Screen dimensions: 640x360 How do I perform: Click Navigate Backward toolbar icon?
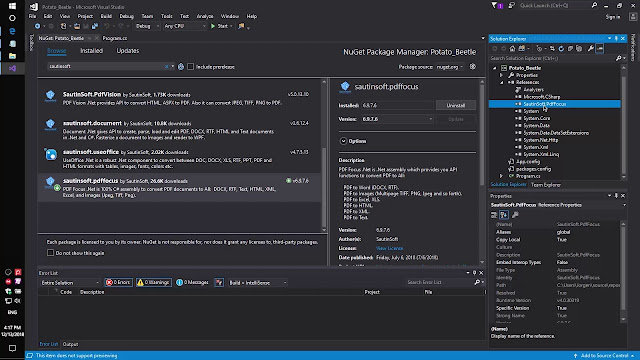pos(37,26)
